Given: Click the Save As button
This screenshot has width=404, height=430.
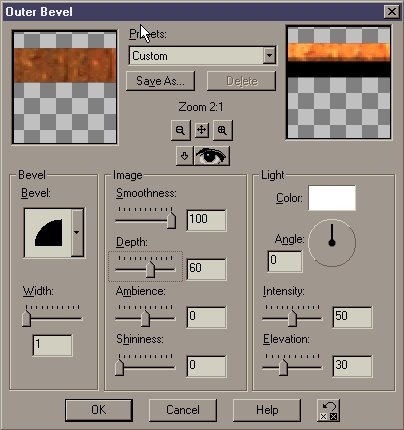Looking at the screenshot, I should click(x=160, y=81).
